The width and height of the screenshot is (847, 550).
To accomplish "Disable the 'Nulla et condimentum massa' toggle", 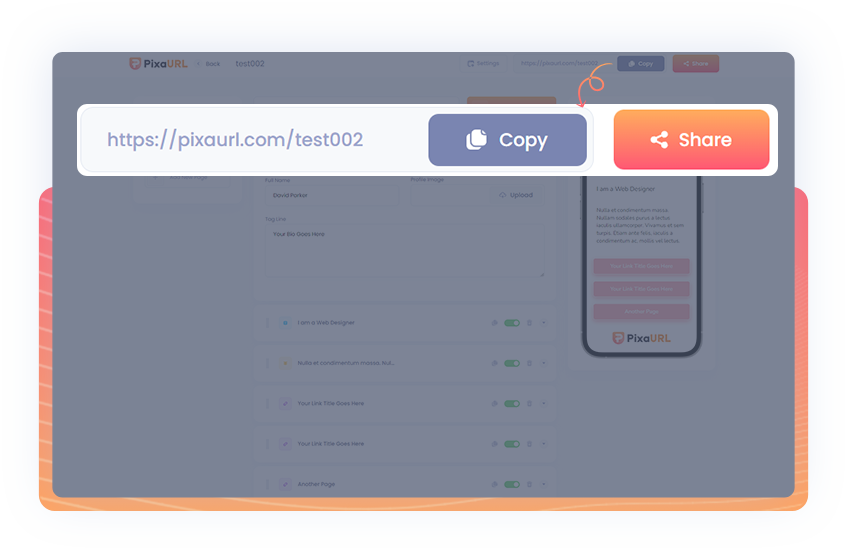I will [512, 363].
